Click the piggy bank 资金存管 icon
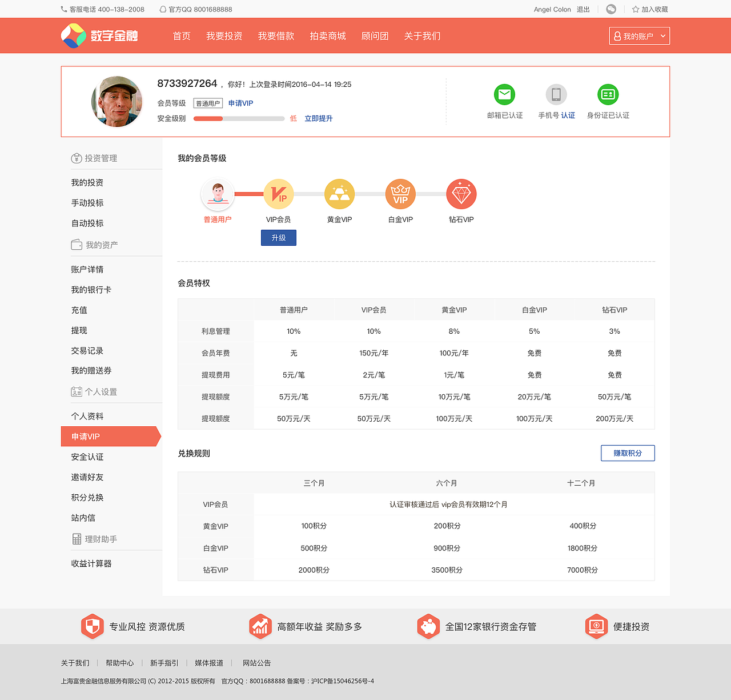 (x=428, y=626)
